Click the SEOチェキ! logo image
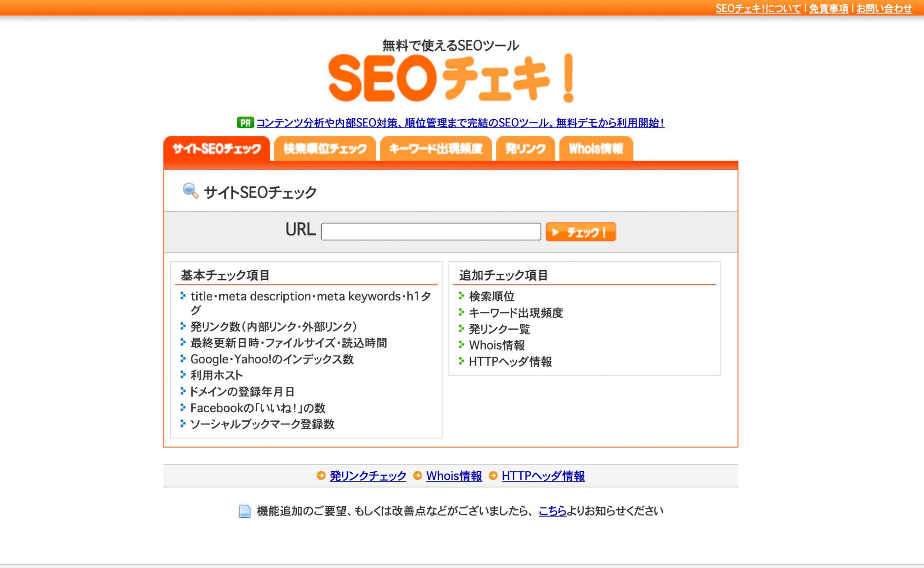Screen dimensions: 924x568 point(451,78)
